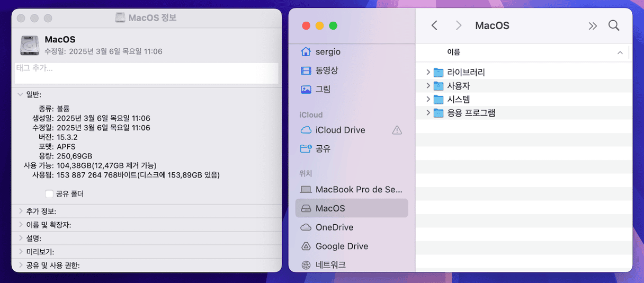Minimize the Finder window with yellow button

(x=319, y=25)
